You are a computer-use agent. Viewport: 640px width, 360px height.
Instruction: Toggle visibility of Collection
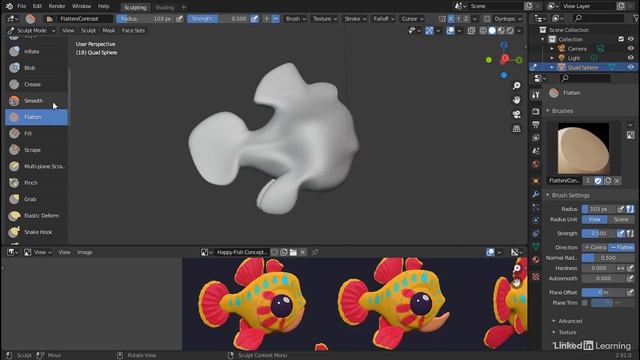click(631, 39)
